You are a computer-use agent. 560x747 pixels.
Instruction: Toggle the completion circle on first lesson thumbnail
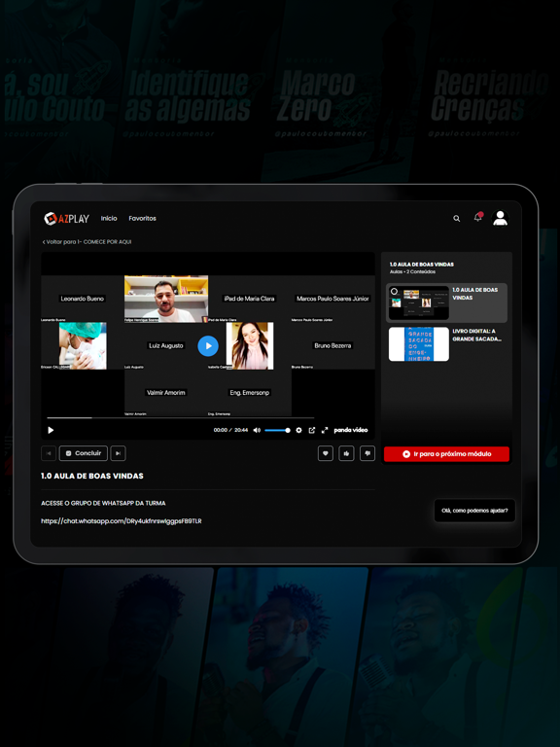(394, 291)
